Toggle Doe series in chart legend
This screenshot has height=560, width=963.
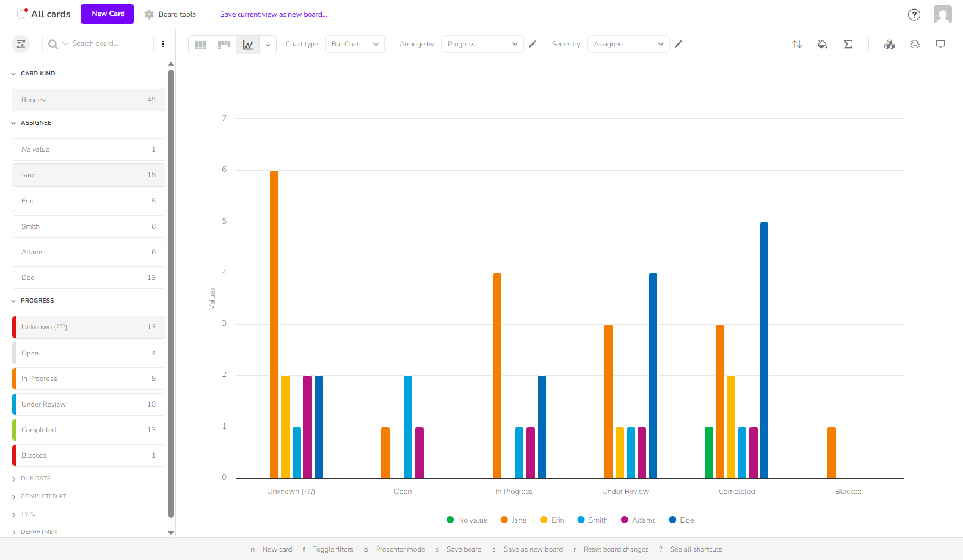pos(682,520)
